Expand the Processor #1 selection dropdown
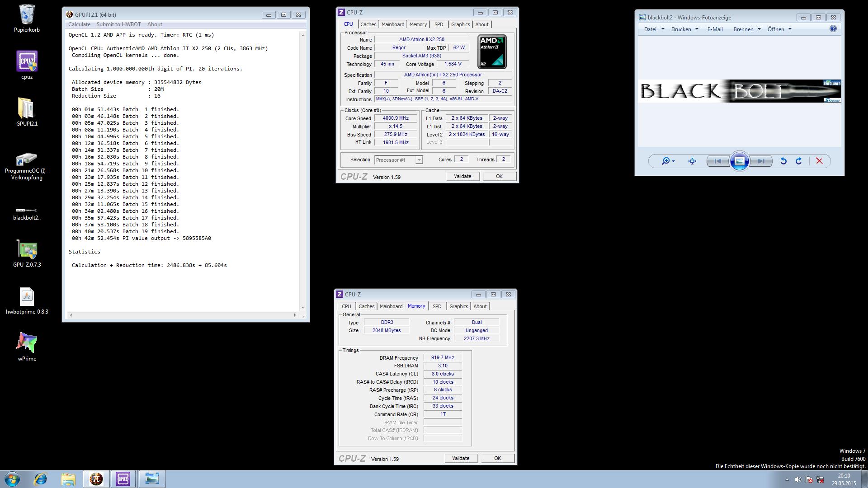Screen dimensions: 868x488 pyautogui.click(x=419, y=160)
